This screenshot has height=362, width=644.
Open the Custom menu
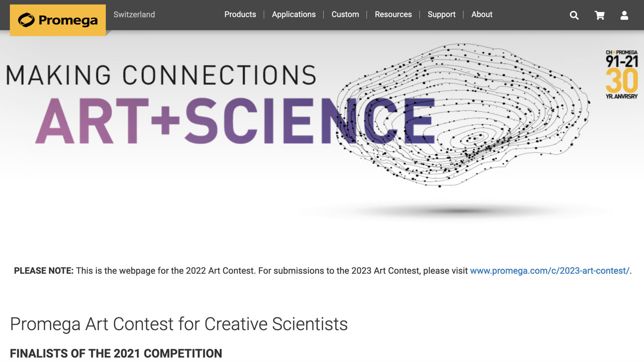pyautogui.click(x=345, y=14)
